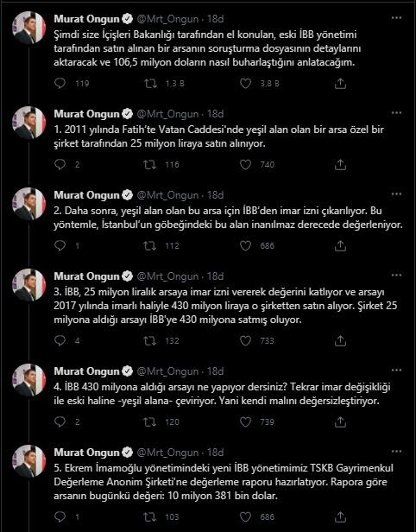Share the first tweet about İçişleri Bakanlığı
The image size is (416, 532).
pyautogui.click(x=340, y=84)
